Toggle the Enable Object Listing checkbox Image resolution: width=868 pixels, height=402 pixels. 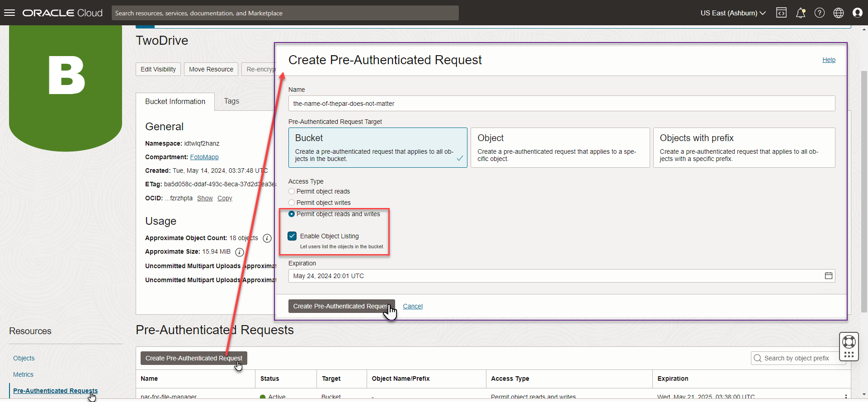tap(292, 236)
